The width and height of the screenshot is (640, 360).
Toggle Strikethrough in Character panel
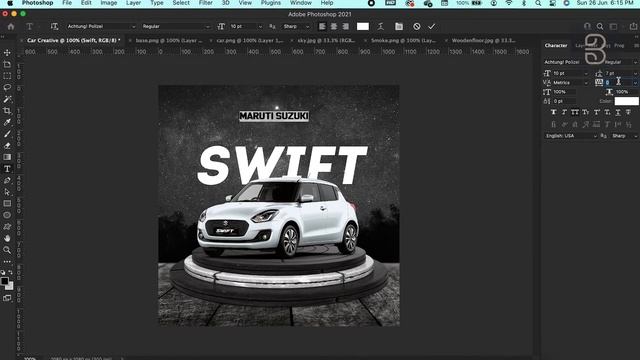click(x=628, y=112)
